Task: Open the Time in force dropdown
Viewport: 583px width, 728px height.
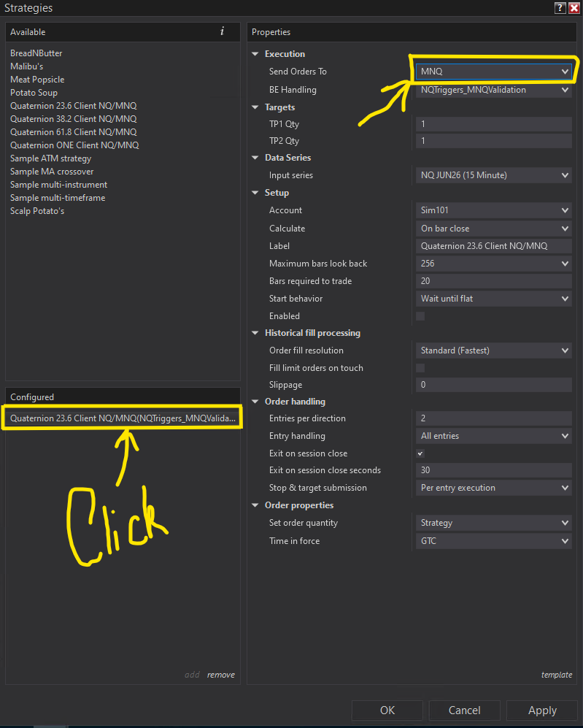Action: pyautogui.click(x=493, y=541)
